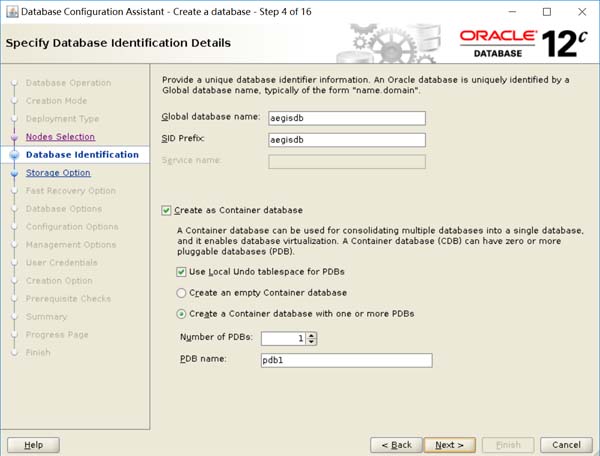Viewport: 600px width, 456px height.
Task: Click the SID Prefix label
Action: click(x=183, y=138)
